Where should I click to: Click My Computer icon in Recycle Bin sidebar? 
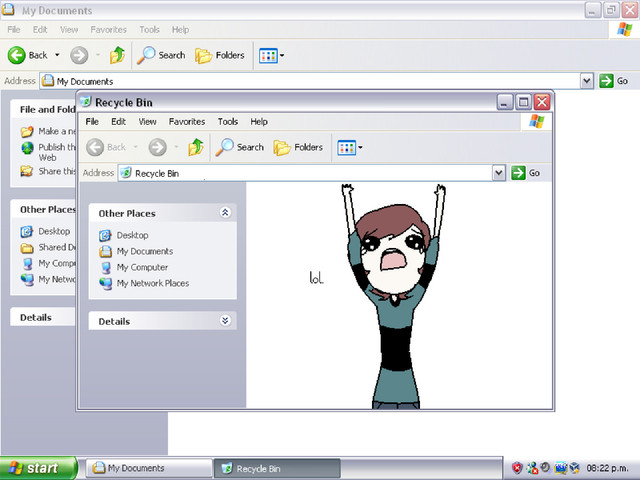105,268
